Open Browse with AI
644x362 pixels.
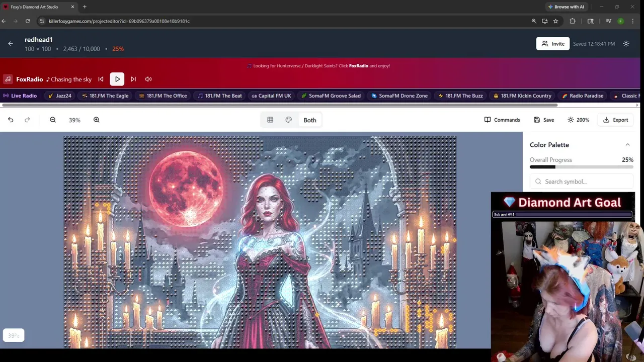pos(566,7)
